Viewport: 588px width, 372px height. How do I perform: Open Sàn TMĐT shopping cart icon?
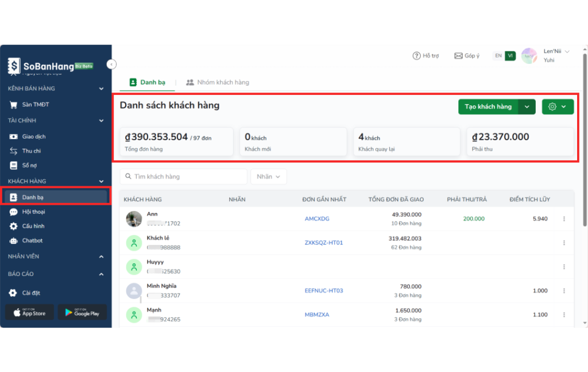tap(14, 105)
